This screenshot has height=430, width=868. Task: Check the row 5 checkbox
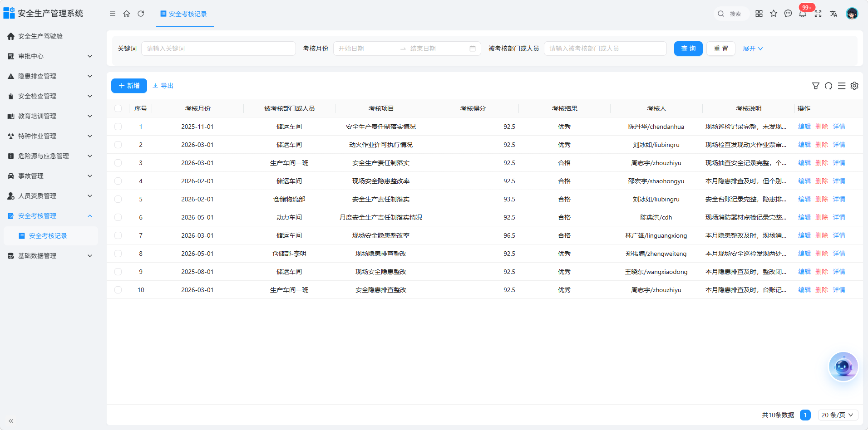(118, 199)
